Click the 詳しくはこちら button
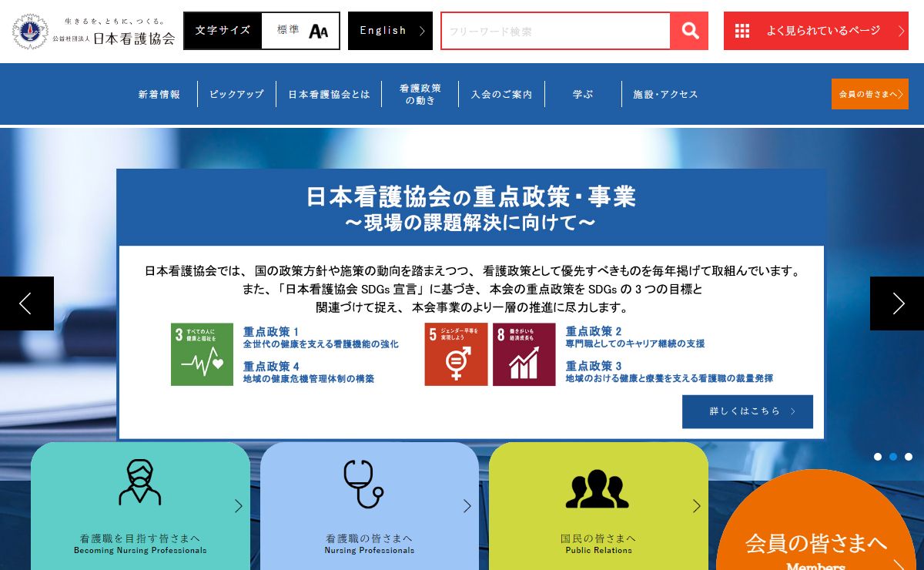Image resolution: width=924 pixels, height=570 pixels. (748, 411)
